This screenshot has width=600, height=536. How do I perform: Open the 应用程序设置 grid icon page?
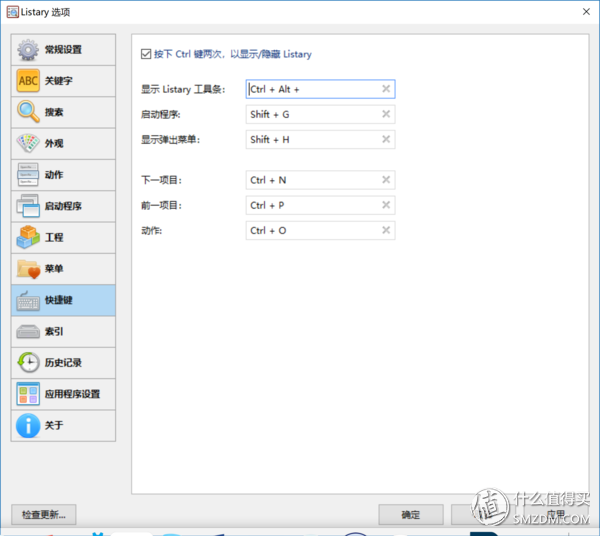pyautogui.click(x=28, y=394)
